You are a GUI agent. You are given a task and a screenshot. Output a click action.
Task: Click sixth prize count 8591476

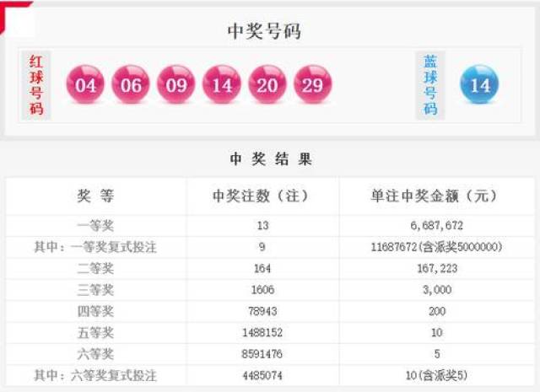262,354
